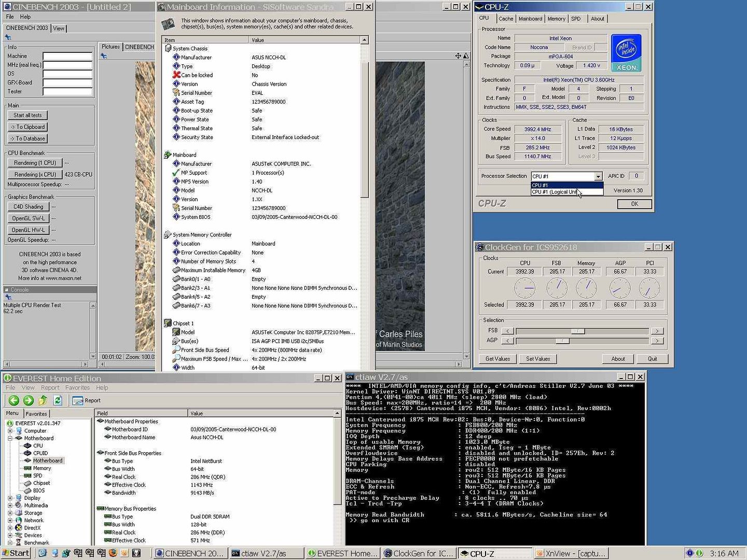Open the EVEREST Report toolbar button

click(87, 400)
